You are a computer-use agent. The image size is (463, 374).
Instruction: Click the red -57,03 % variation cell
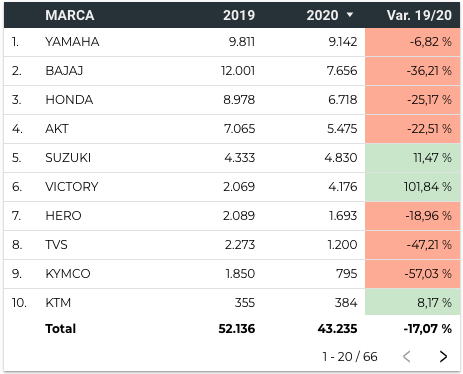(x=413, y=274)
